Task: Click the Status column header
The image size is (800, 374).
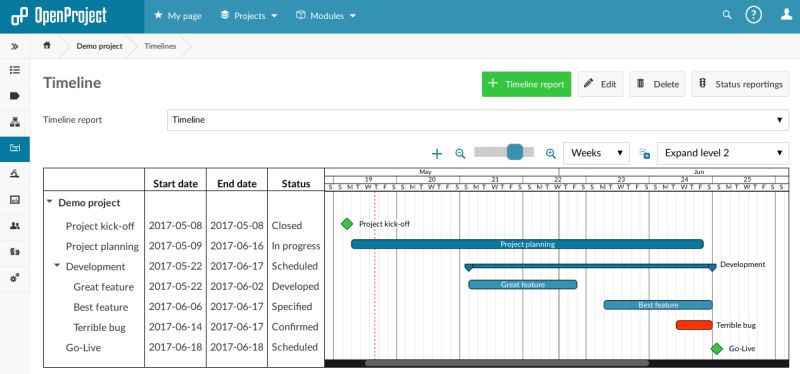Action: coord(296,184)
